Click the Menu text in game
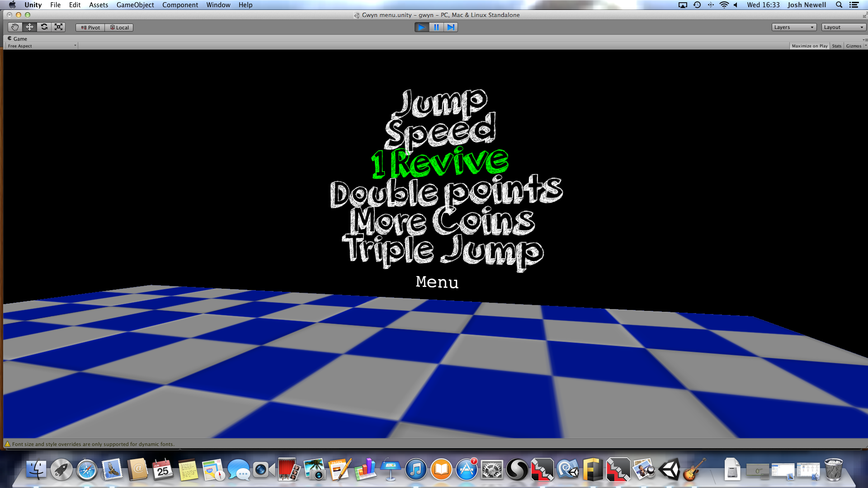Viewport: 868px width, 488px height. [x=437, y=282]
